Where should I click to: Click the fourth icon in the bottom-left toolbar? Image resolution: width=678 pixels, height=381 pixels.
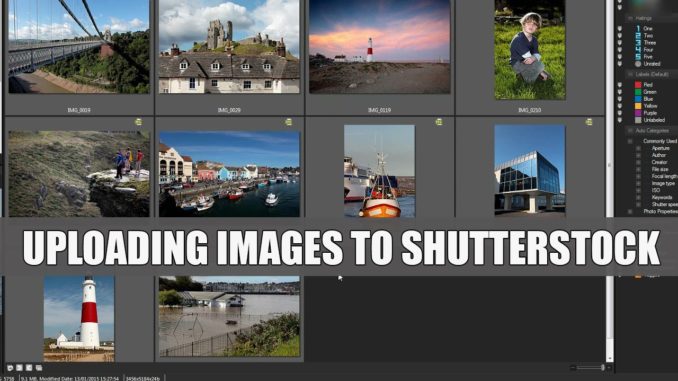pyautogui.click(x=38, y=368)
